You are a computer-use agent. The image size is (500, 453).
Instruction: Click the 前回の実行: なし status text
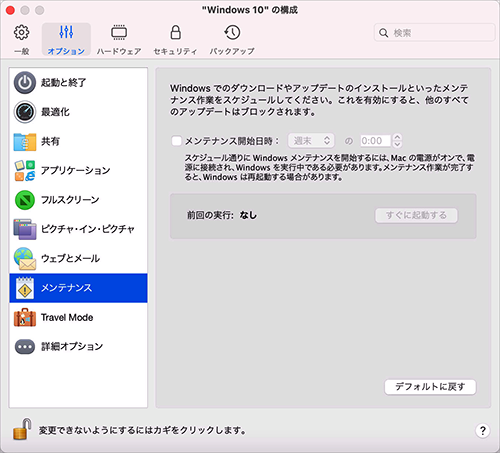coord(222,215)
